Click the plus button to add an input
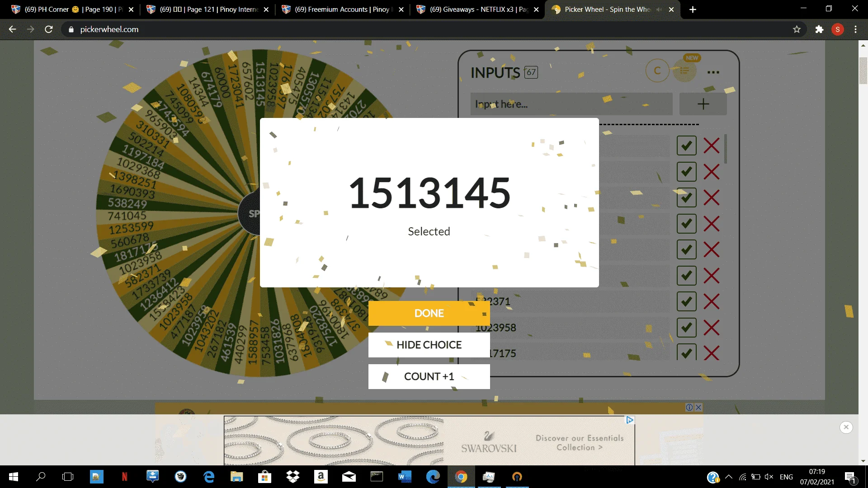This screenshot has width=868, height=488. (x=703, y=104)
